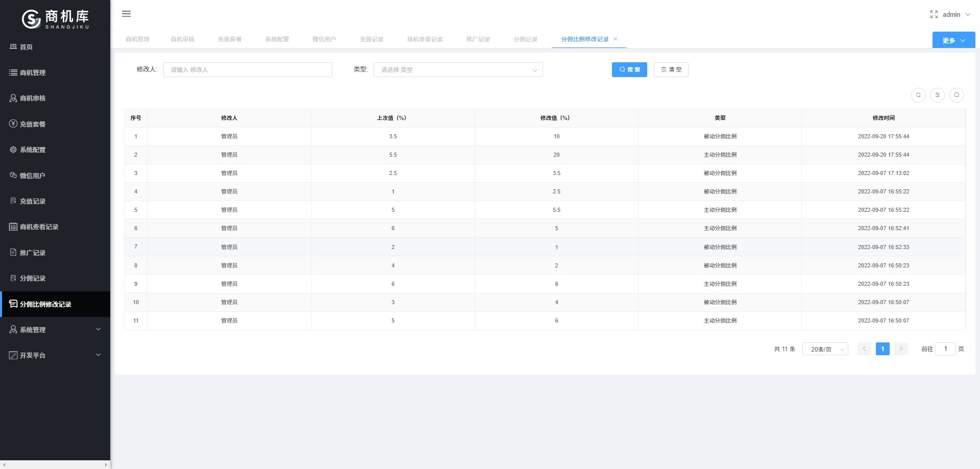Viewport: 980px width, 469px height.
Task: Open 分佣记录 in the sidebar
Action: [x=55, y=278]
